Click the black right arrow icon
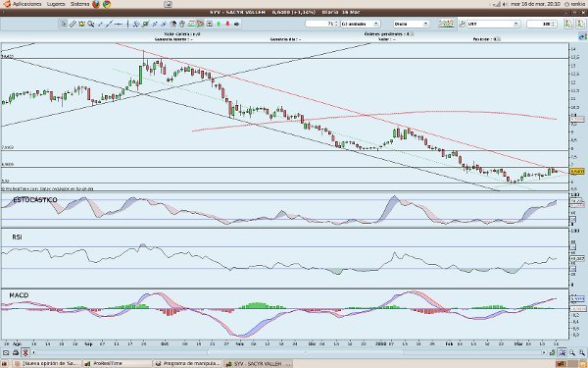The height and width of the screenshot is (368, 588). pos(236,24)
